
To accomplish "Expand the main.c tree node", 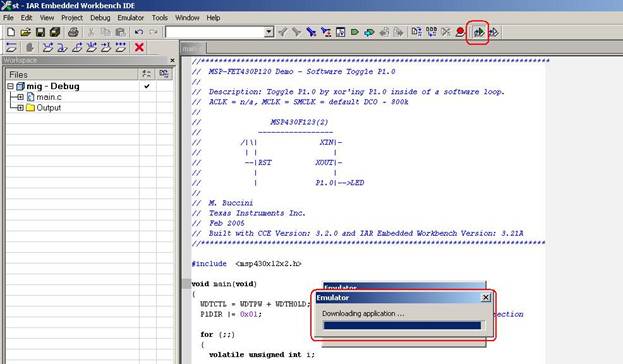I will pyautogui.click(x=20, y=97).
